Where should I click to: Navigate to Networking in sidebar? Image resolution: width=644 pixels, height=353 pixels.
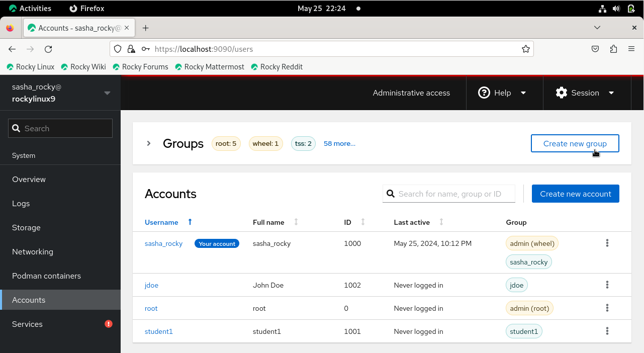click(33, 252)
